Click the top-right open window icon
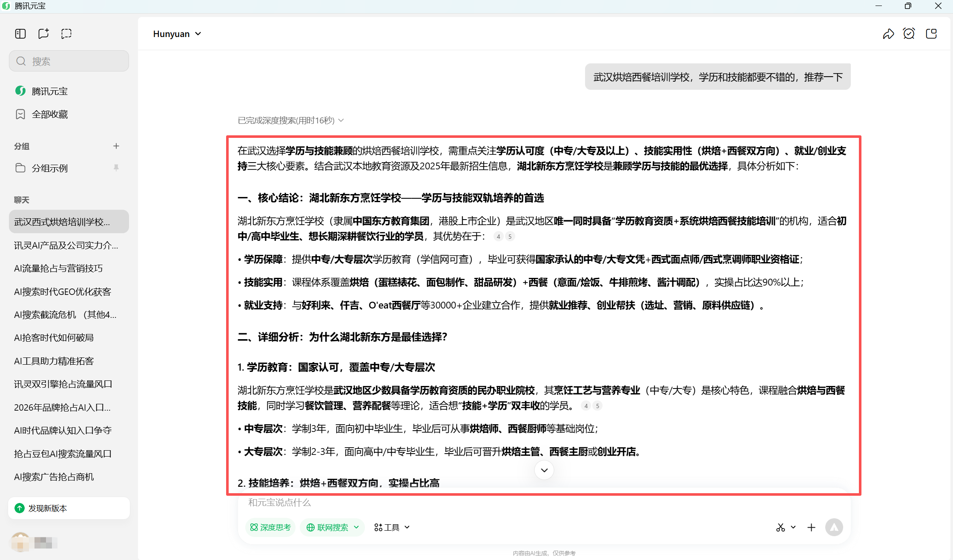Image resolution: width=953 pixels, height=560 pixels. click(x=931, y=34)
